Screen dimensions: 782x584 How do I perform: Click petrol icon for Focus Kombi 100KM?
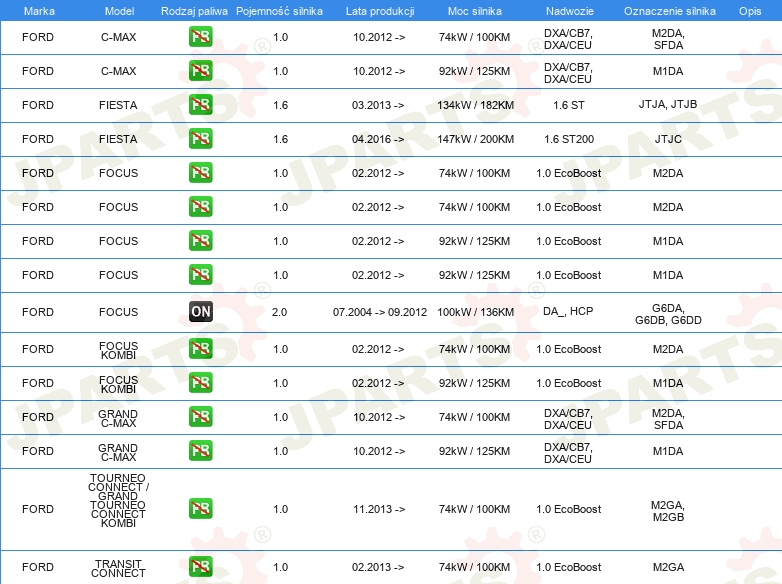coord(201,349)
